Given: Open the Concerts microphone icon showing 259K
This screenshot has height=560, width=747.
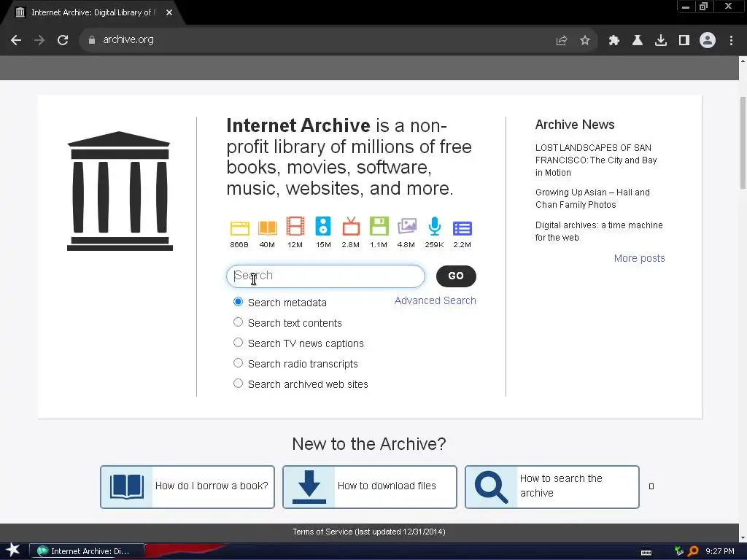Looking at the screenshot, I should click(x=435, y=226).
